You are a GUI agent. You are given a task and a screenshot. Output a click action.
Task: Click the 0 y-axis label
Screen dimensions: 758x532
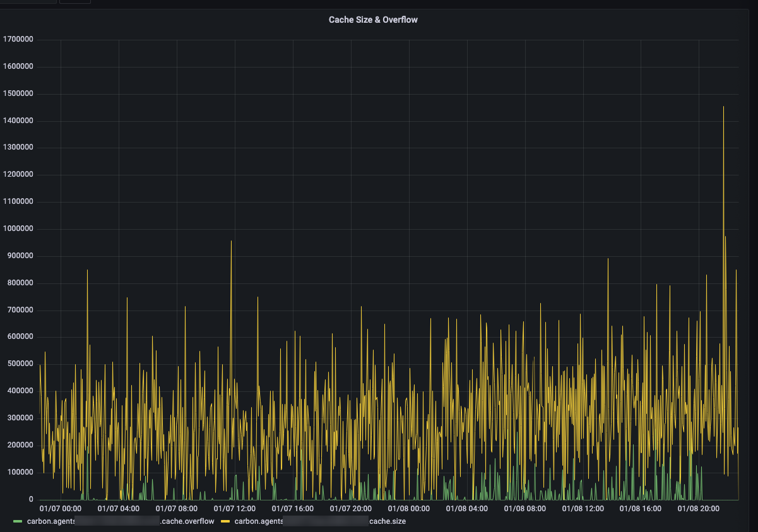point(30,499)
